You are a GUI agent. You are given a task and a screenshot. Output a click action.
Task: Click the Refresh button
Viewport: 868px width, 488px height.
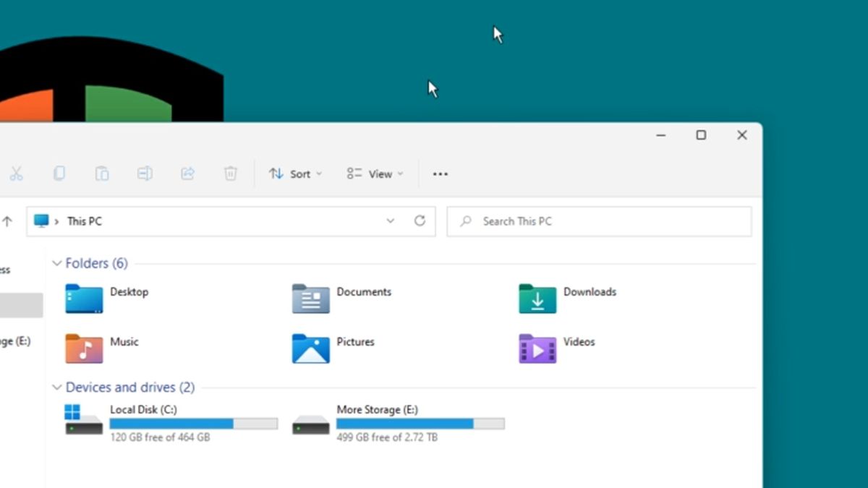click(x=420, y=221)
